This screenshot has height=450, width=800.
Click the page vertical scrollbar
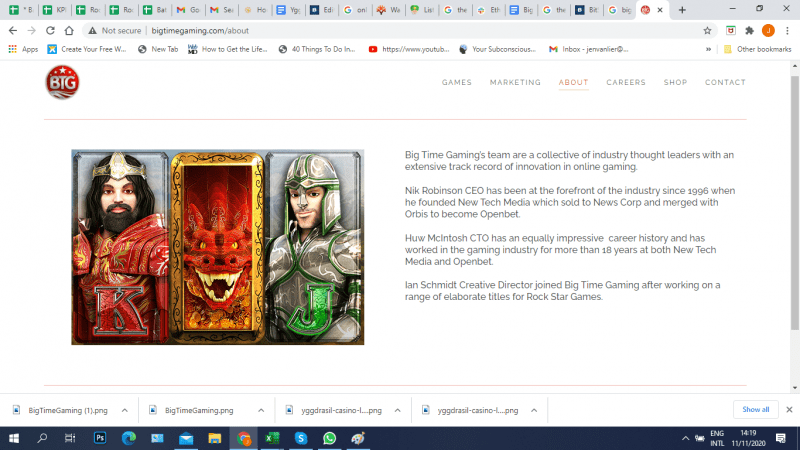(x=794, y=203)
